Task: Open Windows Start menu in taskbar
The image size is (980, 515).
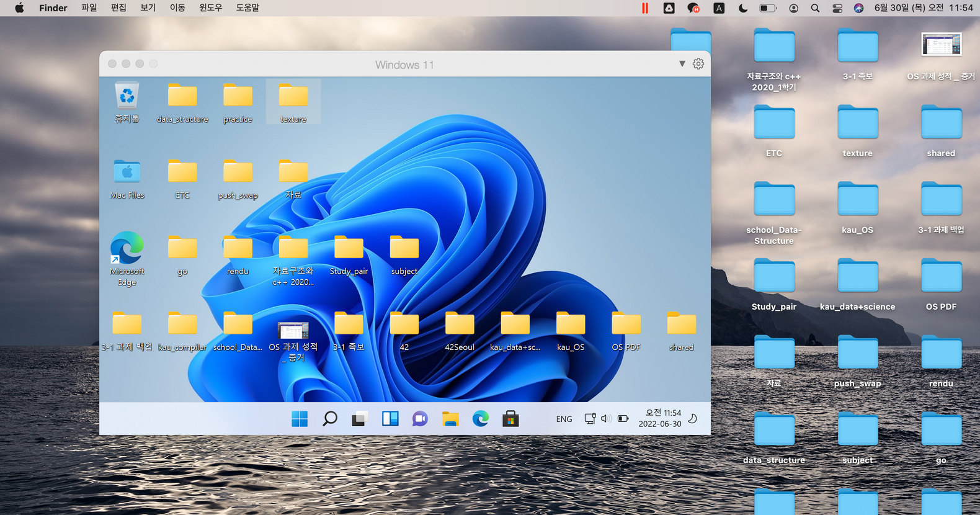Action: [300, 419]
